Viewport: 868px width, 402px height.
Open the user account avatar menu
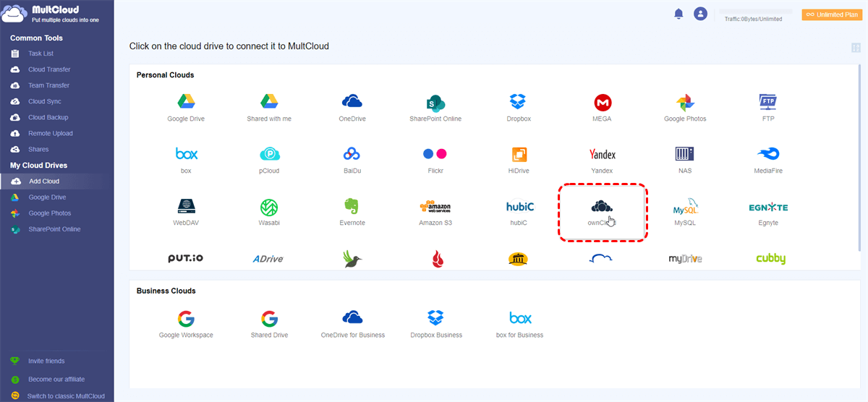click(x=699, y=14)
